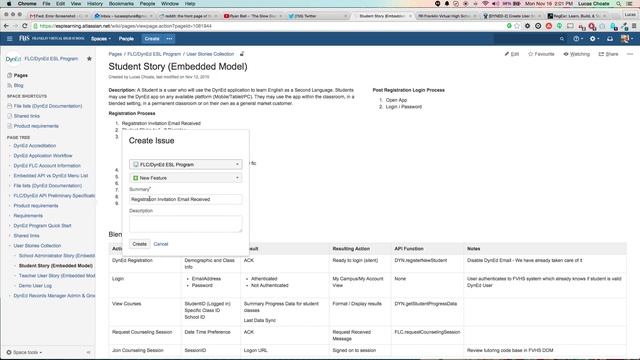Open DynEd Accreditation page in tree
This screenshot has width=640, height=360.
35,146
